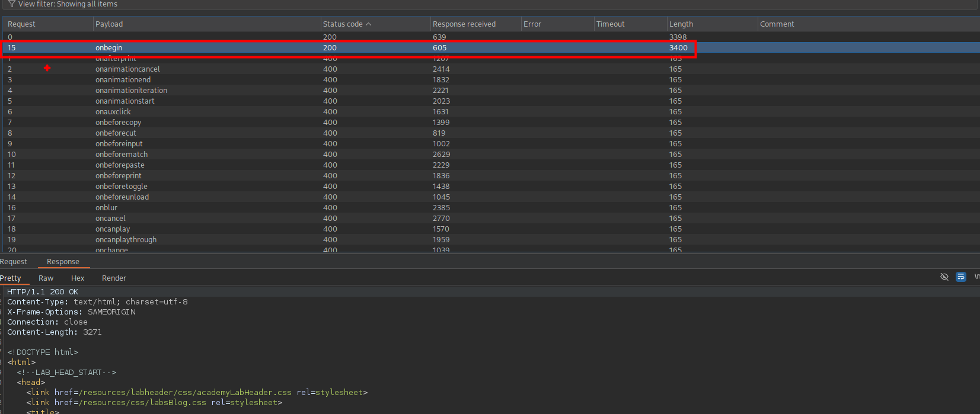Open the Render view
The height and width of the screenshot is (414, 980).
coord(114,278)
